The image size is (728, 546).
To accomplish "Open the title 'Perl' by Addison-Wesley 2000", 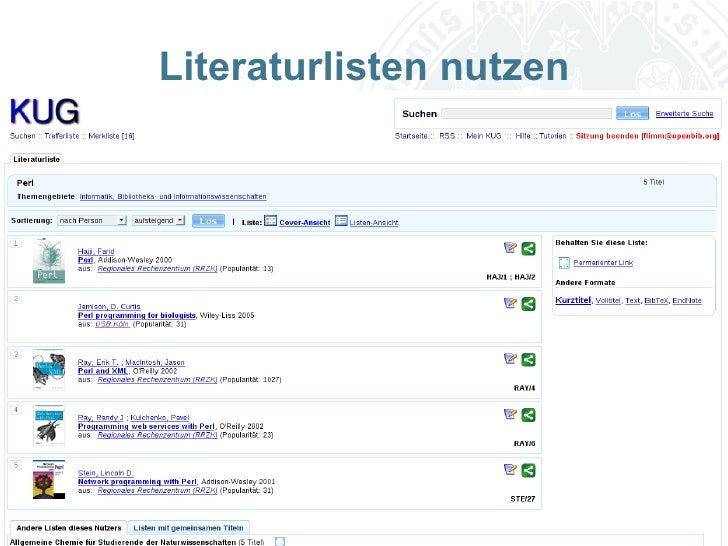I will click(x=85, y=260).
